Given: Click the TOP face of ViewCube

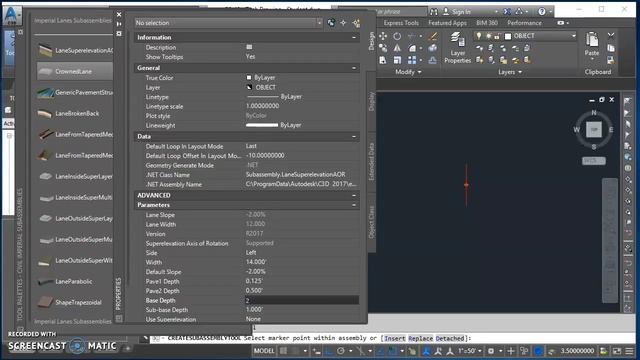Looking at the screenshot, I should tap(594, 130).
